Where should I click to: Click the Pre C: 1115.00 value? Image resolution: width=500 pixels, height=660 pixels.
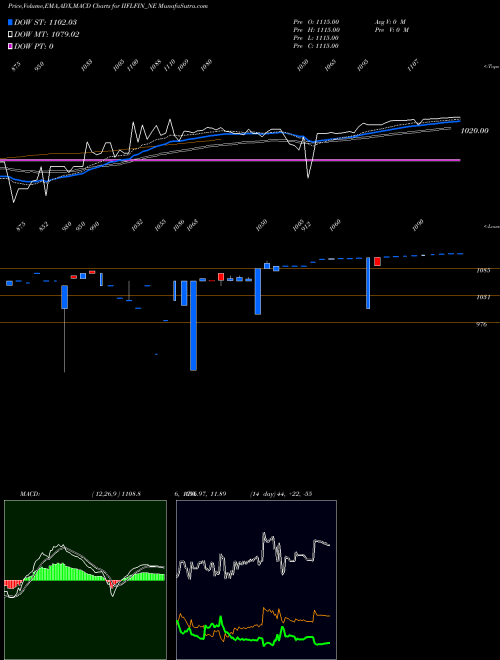316,46
